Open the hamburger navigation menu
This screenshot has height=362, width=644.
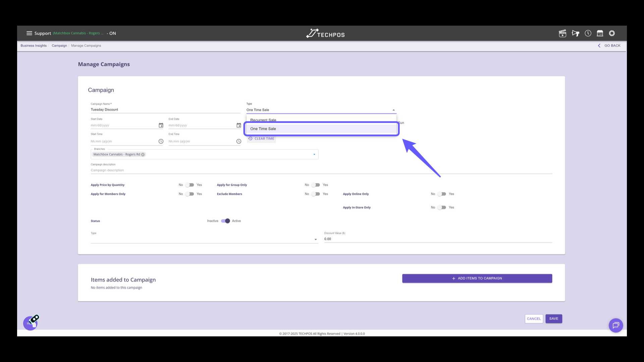29,33
